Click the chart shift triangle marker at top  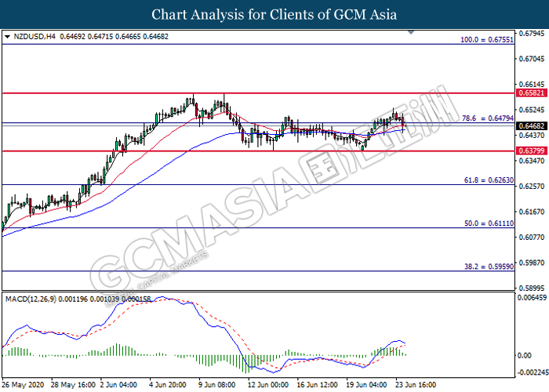[x=410, y=34]
